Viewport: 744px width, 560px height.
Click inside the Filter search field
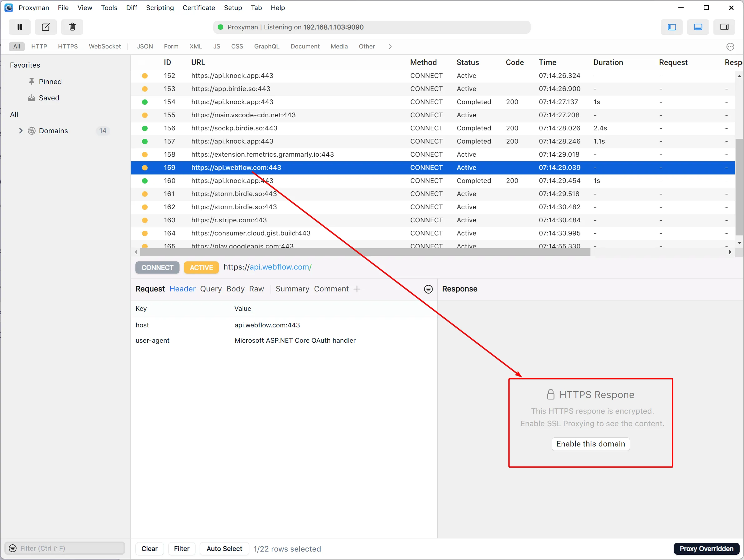coord(64,548)
